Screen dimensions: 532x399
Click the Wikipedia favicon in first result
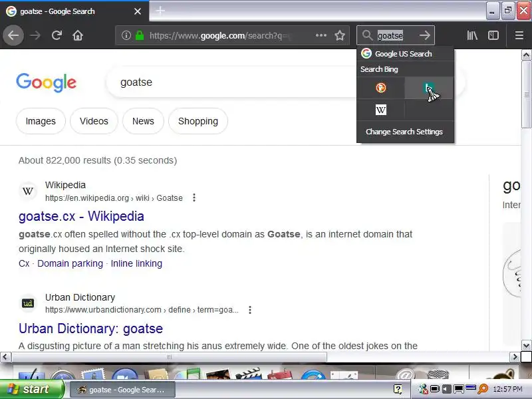28,191
